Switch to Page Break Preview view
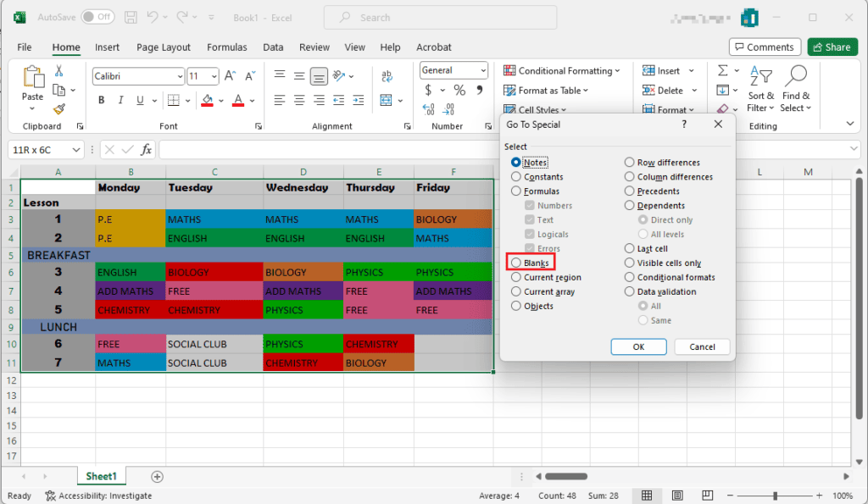 tap(708, 496)
